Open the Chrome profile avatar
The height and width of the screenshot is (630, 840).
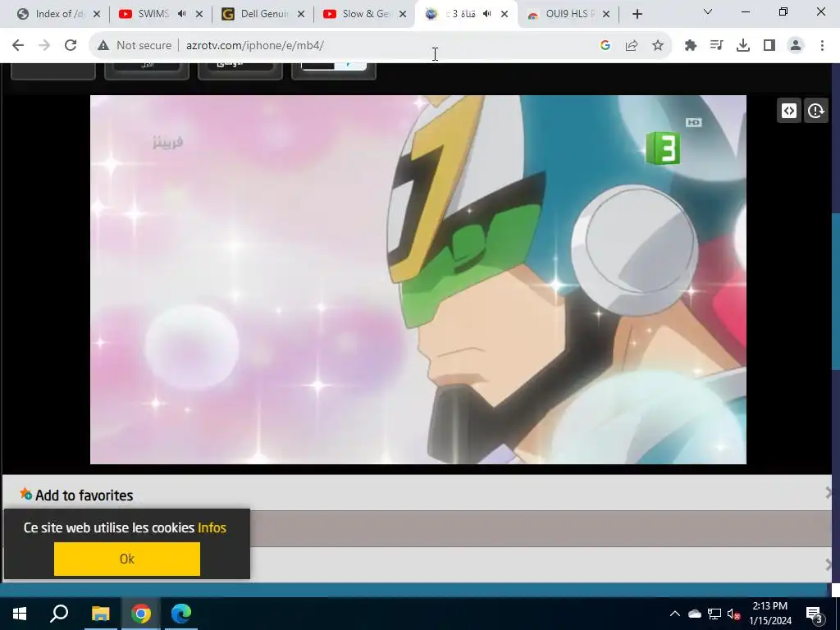796,46
